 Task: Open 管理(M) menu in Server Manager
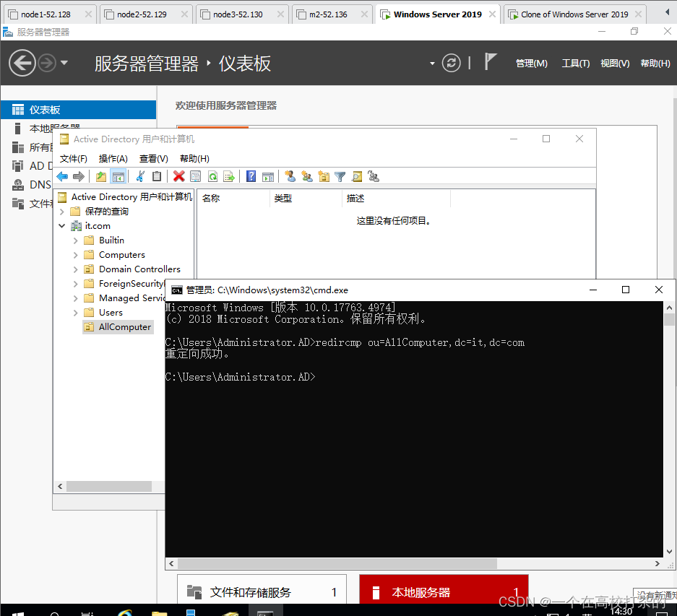pos(532,63)
